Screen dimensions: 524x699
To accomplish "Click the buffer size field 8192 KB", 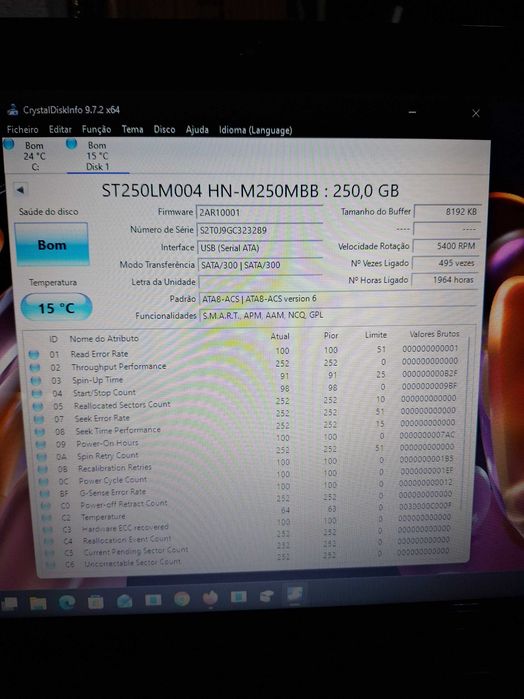I will coord(447,212).
